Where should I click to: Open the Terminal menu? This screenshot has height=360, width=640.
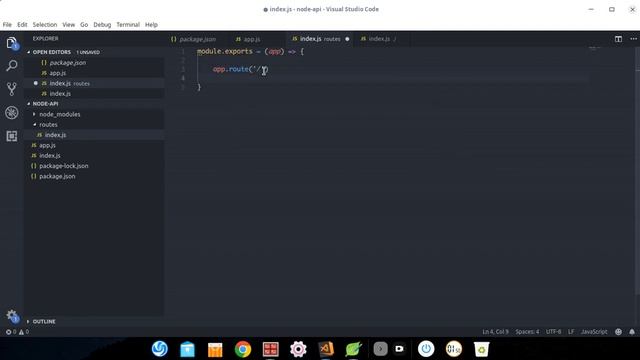click(128, 24)
